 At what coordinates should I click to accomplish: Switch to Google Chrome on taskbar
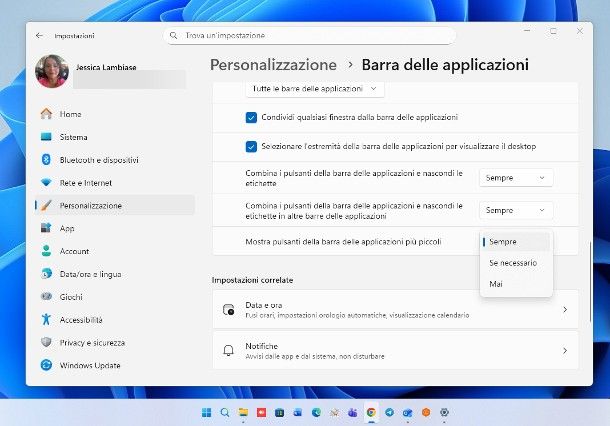(x=371, y=412)
